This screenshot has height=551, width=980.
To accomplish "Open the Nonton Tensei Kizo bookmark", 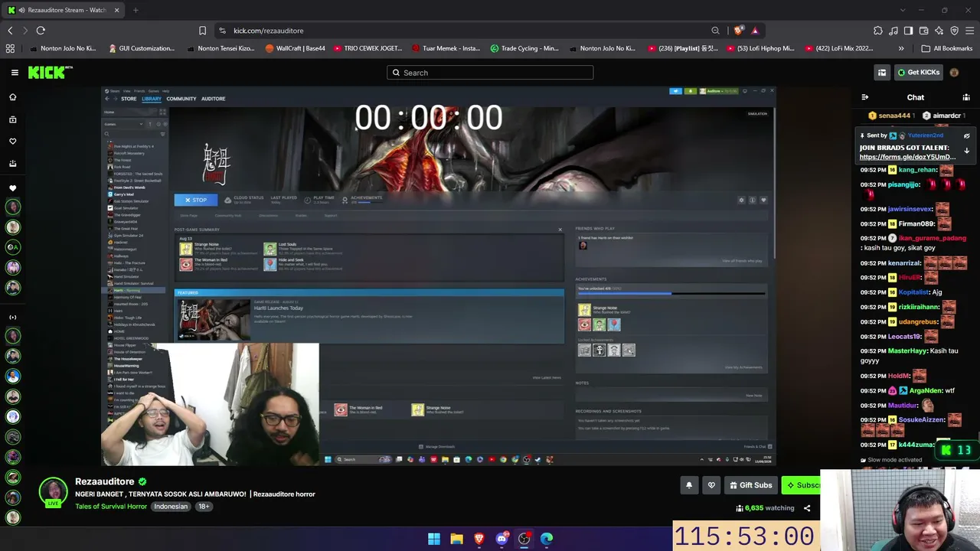I will click(220, 48).
